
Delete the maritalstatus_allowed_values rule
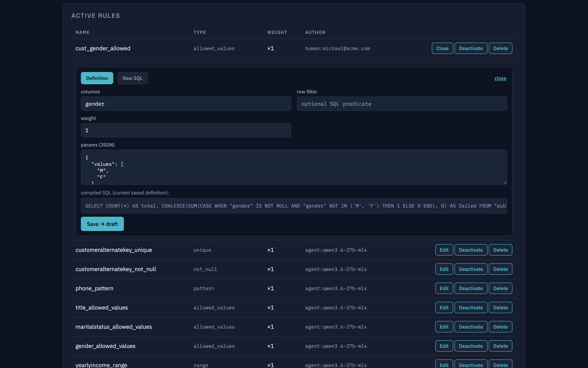[x=501, y=327]
